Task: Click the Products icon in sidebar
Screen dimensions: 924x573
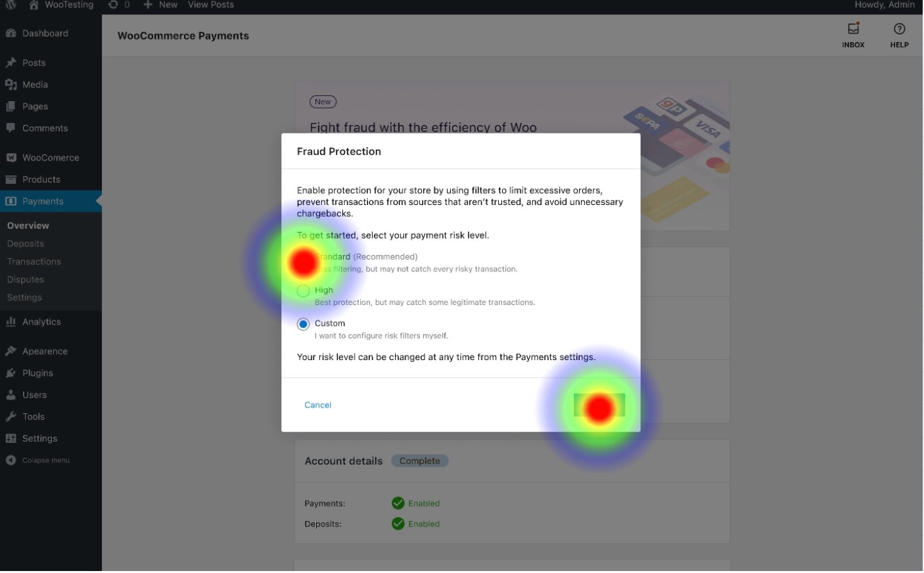Action: coord(11,179)
